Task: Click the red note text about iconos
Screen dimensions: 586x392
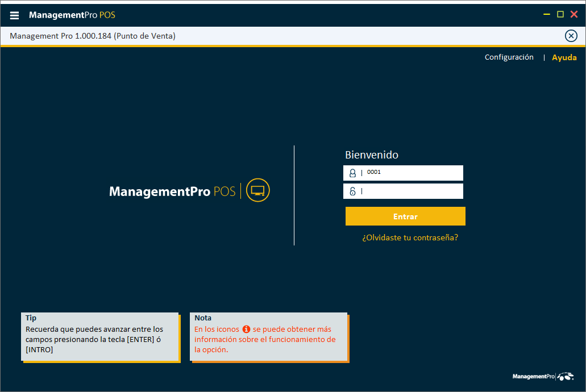Action: coord(265,339)
